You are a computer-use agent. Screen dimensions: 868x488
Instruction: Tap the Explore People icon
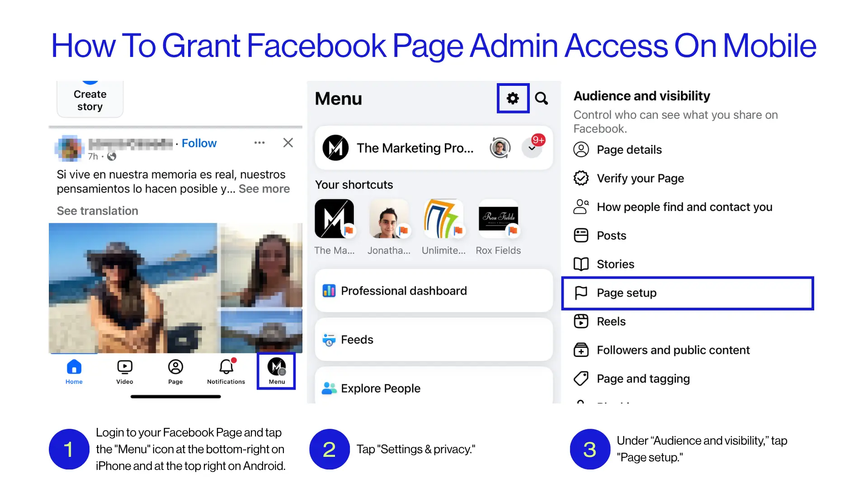click(329, 388)
